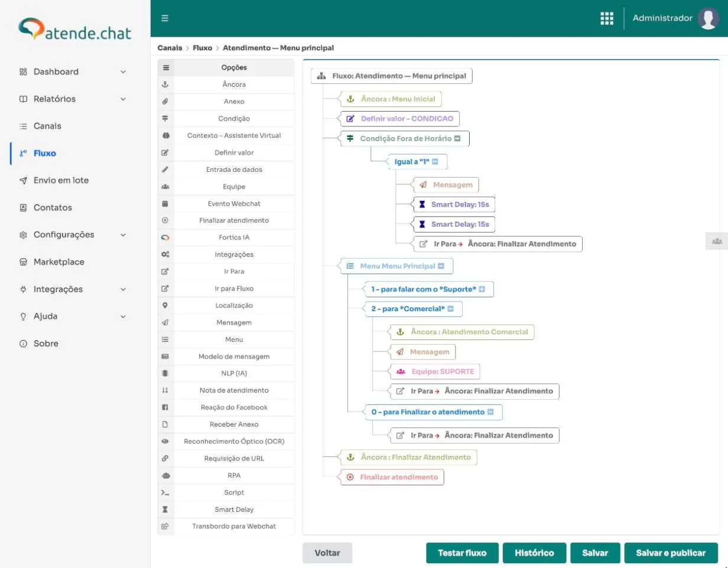Open the Canais sidebar item
The height and width of the screenshot is (568, 728).
[47, 126]
